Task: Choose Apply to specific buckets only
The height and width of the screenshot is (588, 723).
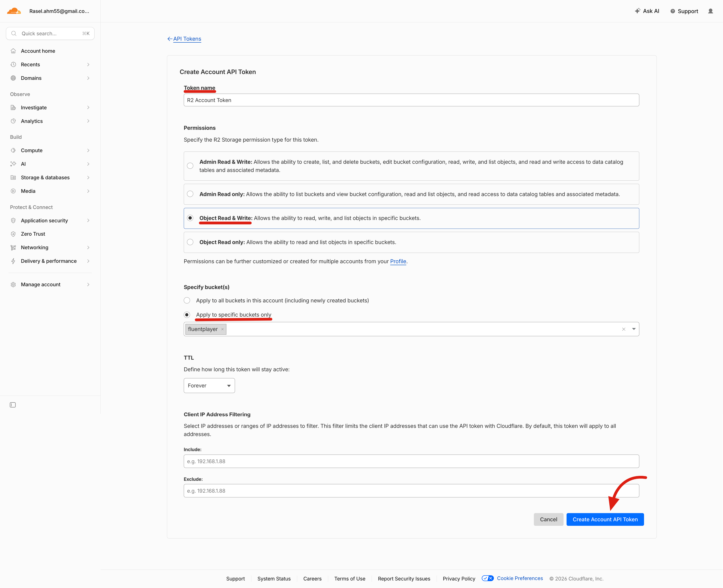Action: (187, 315)
